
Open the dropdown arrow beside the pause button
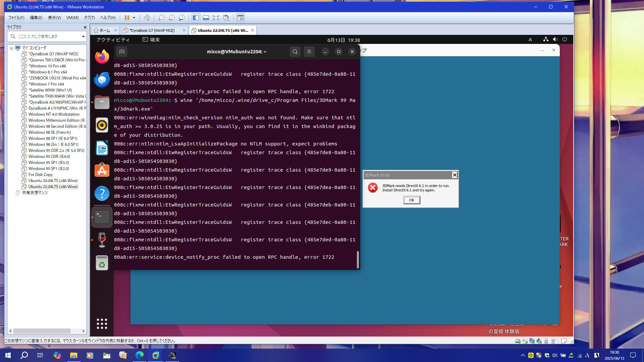134,18
